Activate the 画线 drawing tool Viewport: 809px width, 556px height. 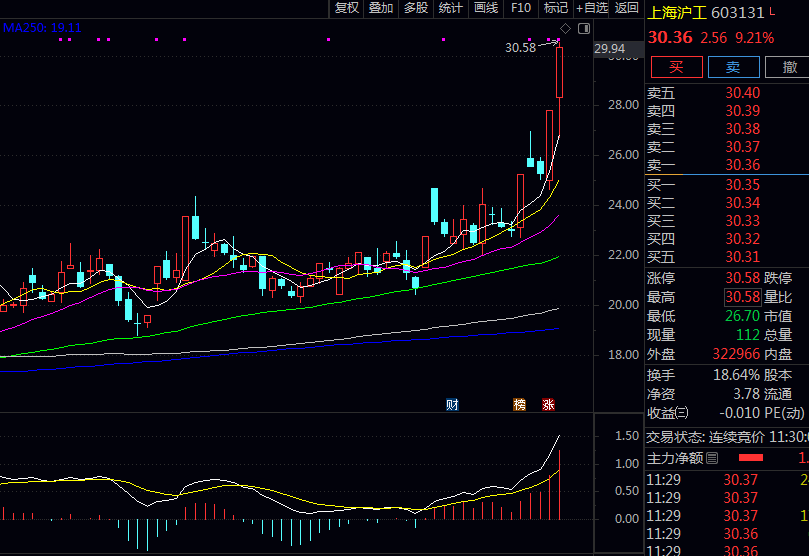486,8
